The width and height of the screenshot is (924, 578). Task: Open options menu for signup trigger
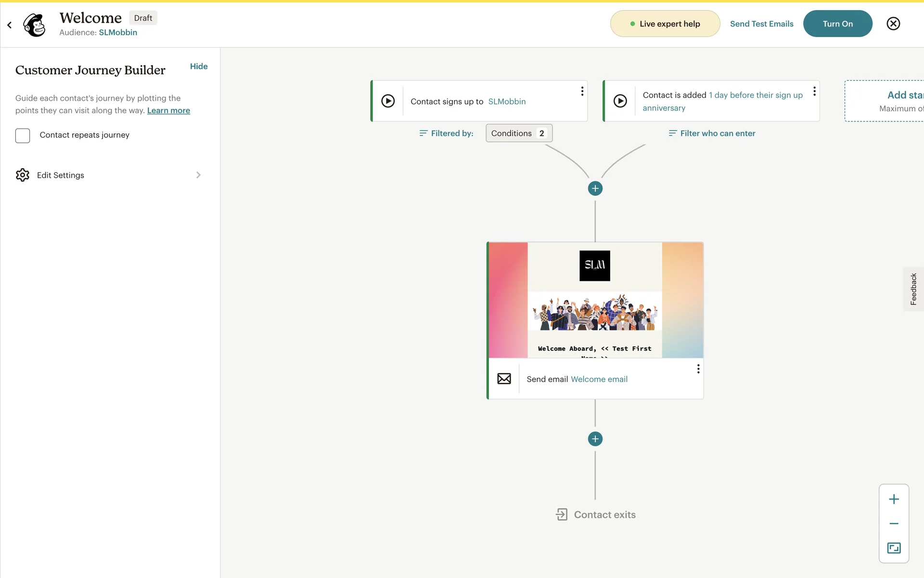coord(582,91)
